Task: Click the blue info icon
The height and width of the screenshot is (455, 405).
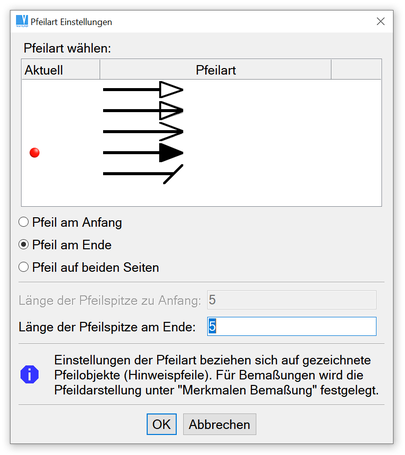Action: (29, 375)
